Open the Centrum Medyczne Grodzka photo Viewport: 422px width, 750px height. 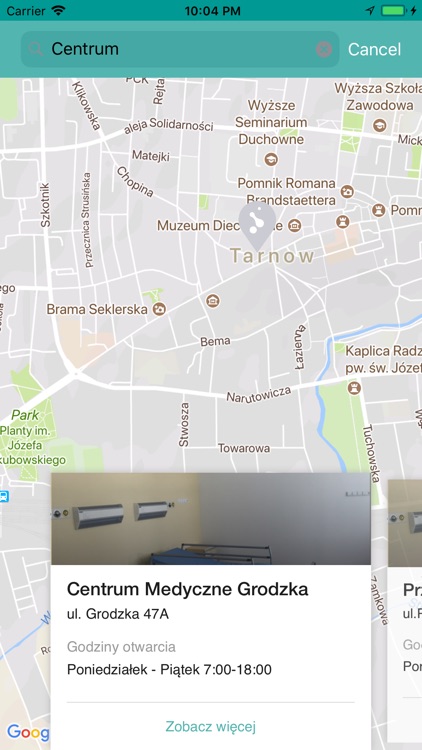[211, 519]
